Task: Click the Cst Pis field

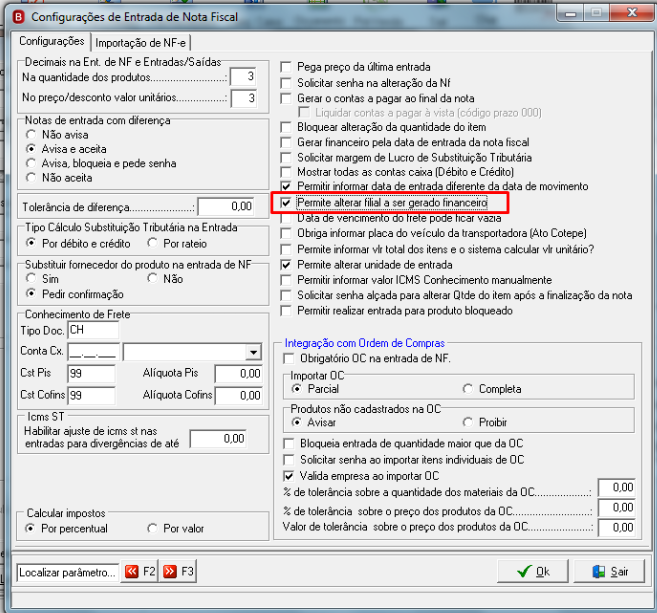Action: [91, 373]
